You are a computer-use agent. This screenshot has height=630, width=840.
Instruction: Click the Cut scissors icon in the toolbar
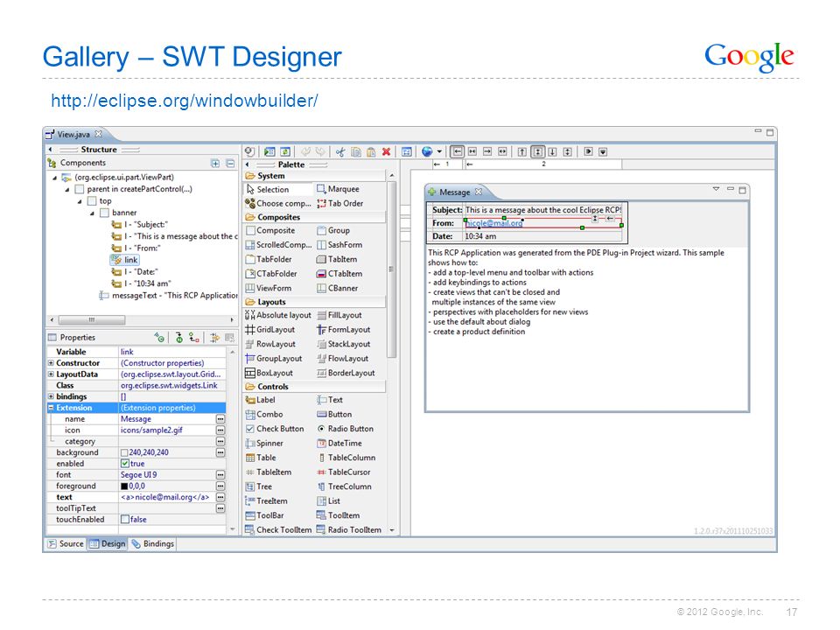(340, 152)
